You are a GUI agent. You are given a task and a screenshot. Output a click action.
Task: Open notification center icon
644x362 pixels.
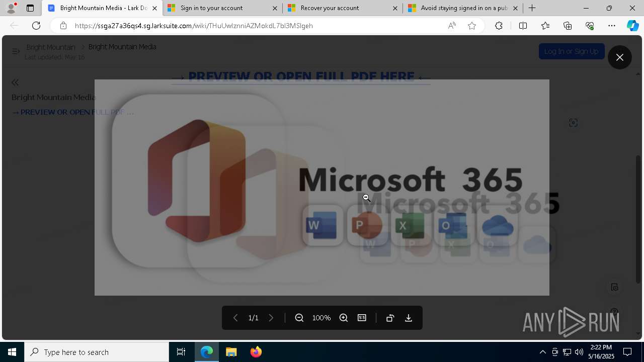(627, 352)
